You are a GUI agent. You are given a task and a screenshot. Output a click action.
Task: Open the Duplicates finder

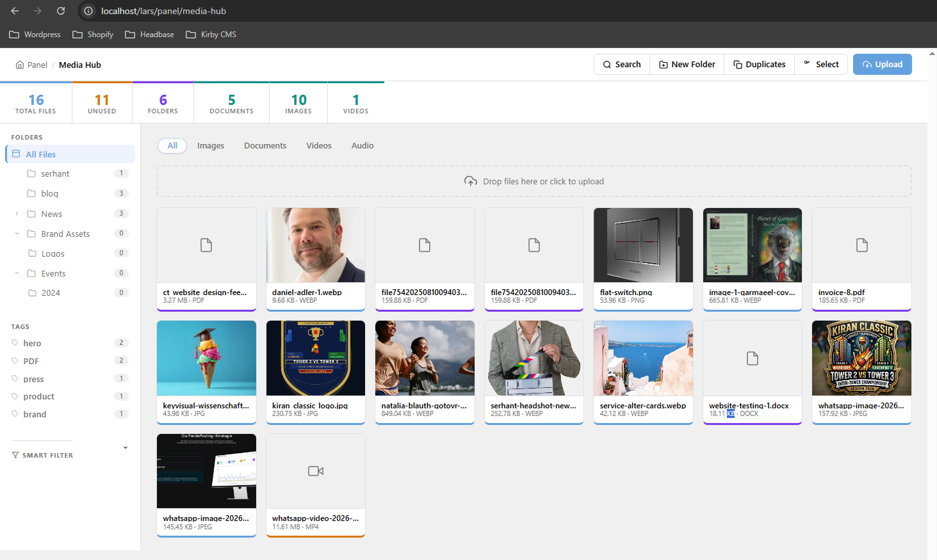(x=760, y=65)
